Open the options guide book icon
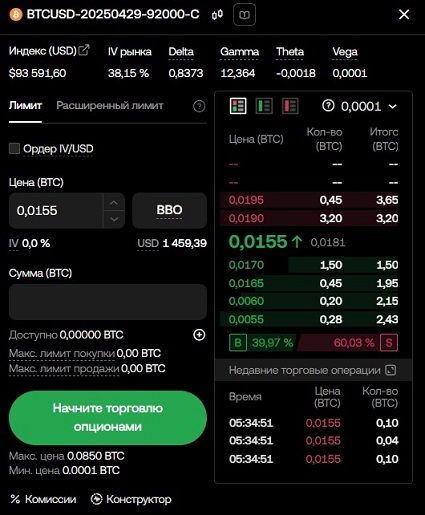425x515 pixels. coord(244,15)
